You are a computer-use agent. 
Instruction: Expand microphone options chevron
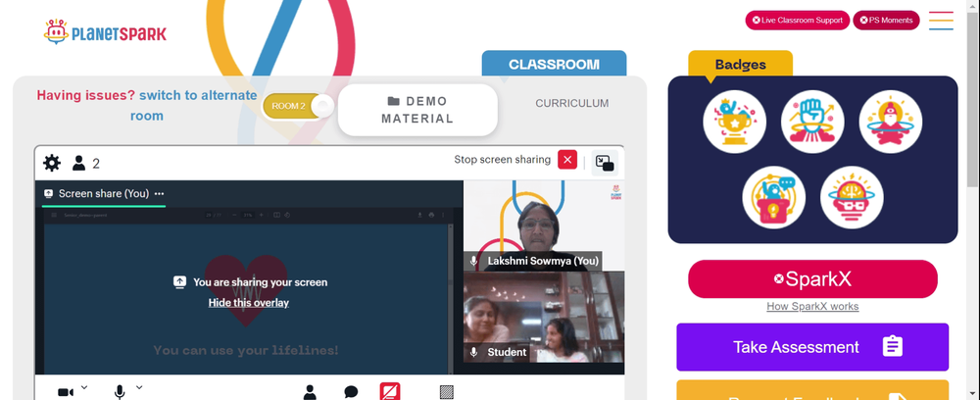click(139, 387)
